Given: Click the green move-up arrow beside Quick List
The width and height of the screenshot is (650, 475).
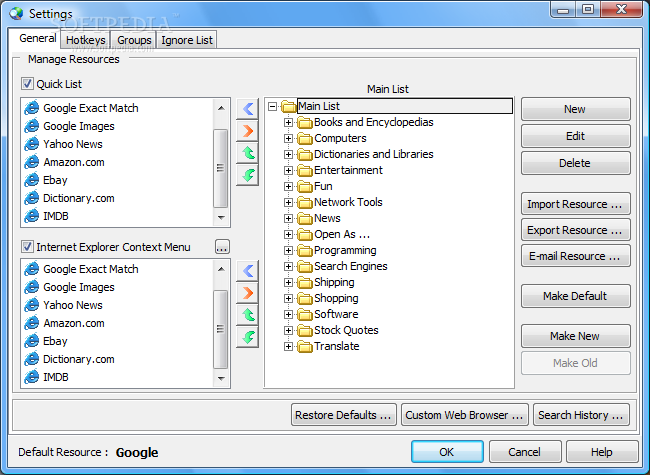Looking at the screenshot, I should pos(247,153).
